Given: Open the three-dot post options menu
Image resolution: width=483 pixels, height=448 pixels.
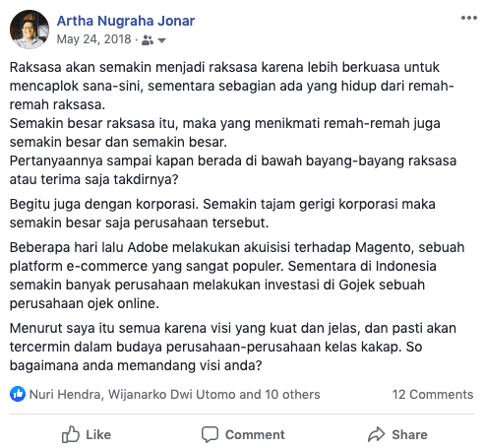Looking at the screenshot, I should pos(469,18).
